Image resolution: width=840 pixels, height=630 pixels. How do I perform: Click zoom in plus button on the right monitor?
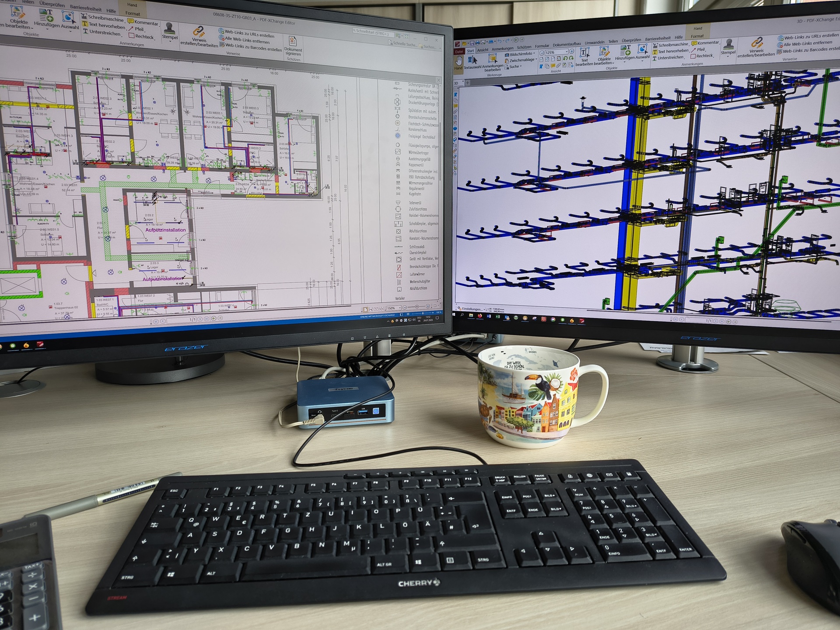(571, 51)
